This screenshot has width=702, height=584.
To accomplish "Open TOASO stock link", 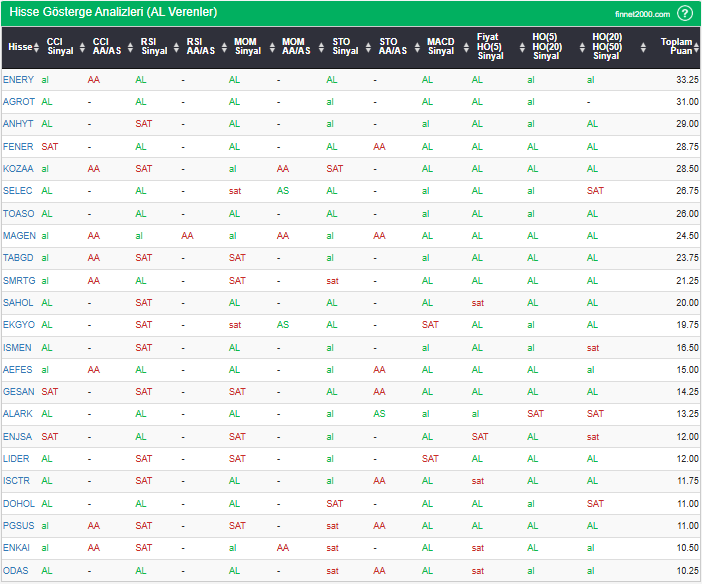I will click(18, 214).
